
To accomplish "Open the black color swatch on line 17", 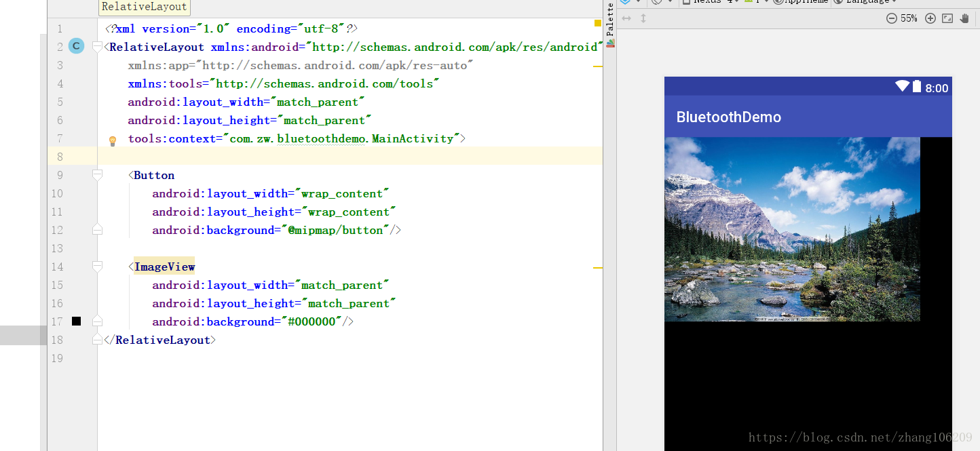I will [77, 321].
